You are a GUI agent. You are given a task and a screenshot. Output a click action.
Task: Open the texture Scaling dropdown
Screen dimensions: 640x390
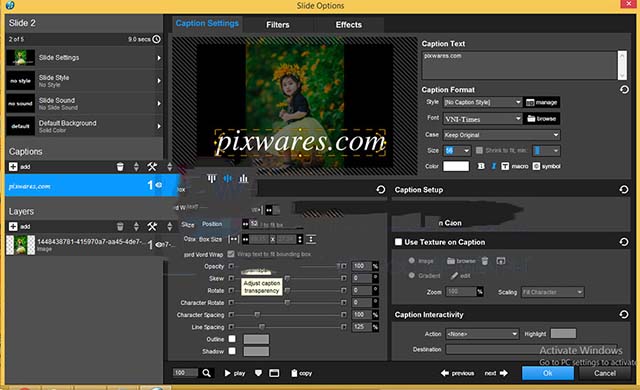click(553, 292)
